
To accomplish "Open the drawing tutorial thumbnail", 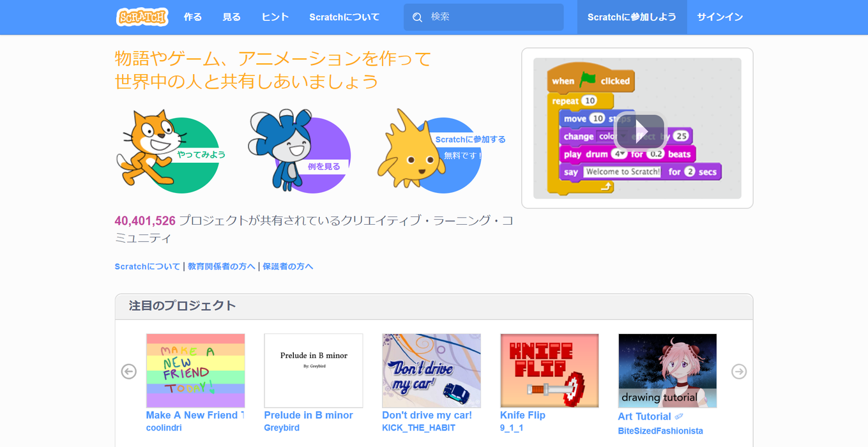I will pyautogui.click(x=667, y=370).
